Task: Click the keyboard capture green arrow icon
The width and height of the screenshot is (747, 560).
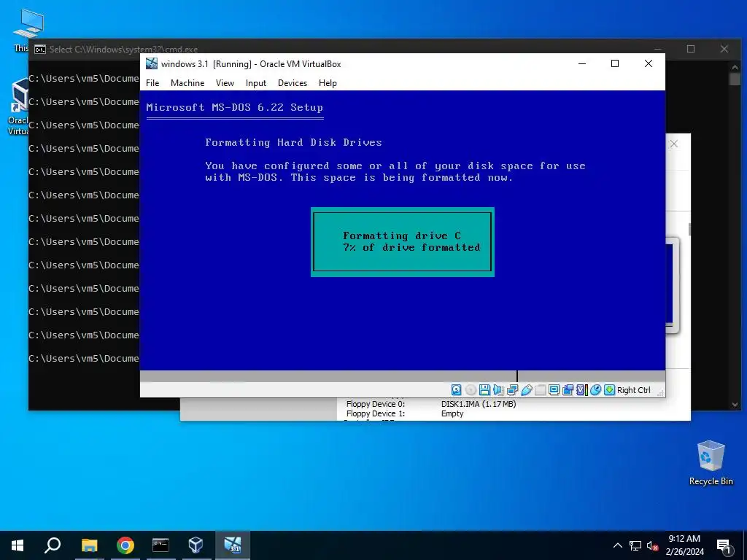Action: (x=609, y=390)
